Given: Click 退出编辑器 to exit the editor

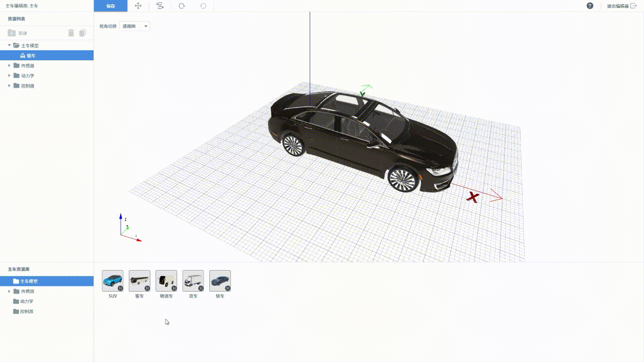Looking at the screenshot, I should pyautogui.click(x=621, y=6).
